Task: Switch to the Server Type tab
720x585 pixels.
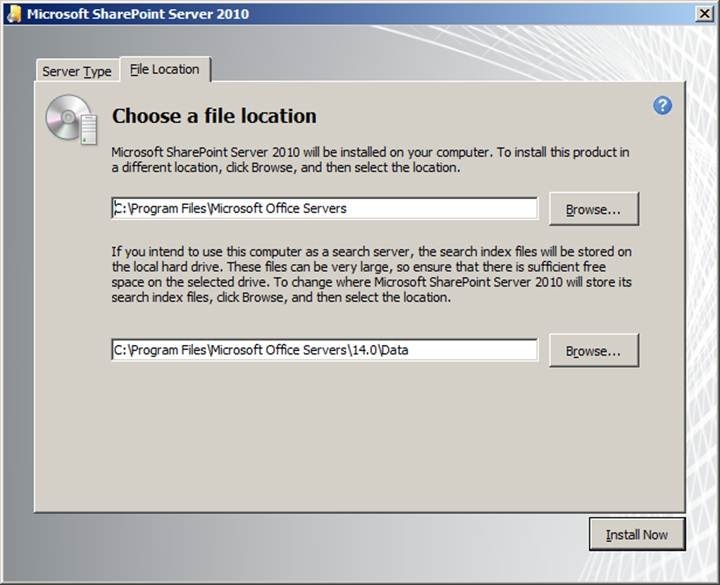Action: tap(77, 71)
